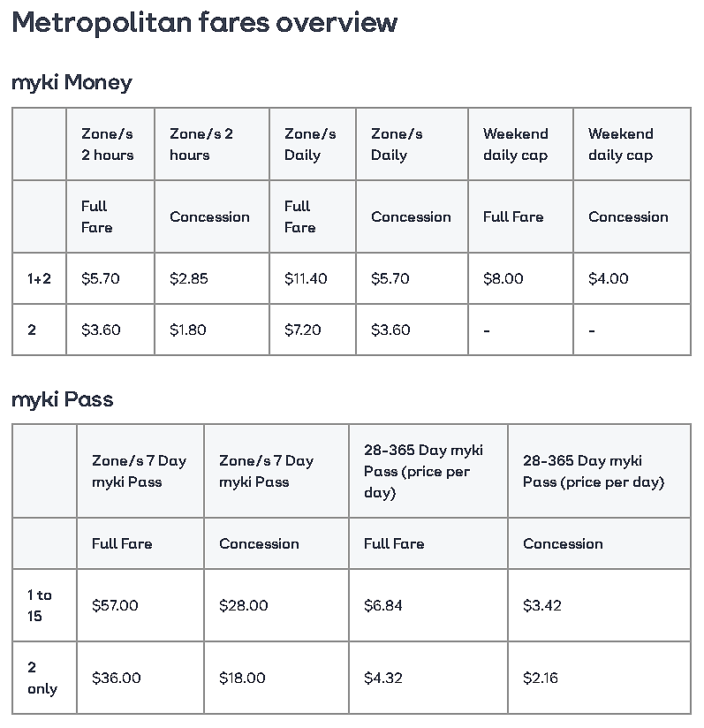The image size is (704, 728).
Task: Click the $36.00 zone 2 only cell
Action: coord(140,678)
